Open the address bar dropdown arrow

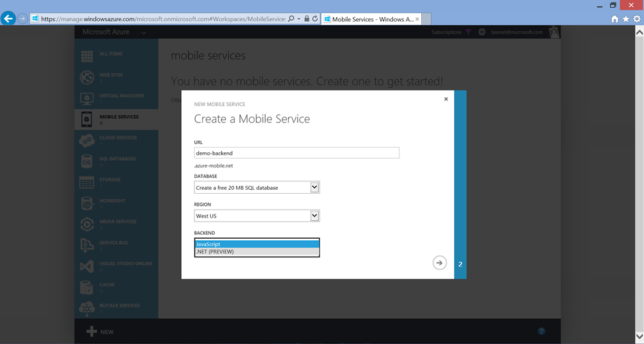[x=299, y=19]
